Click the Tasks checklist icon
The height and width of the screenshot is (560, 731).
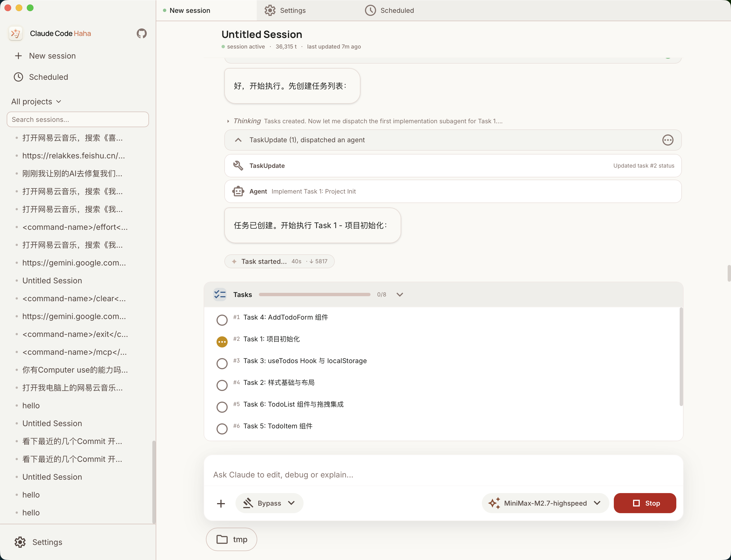point(220,295)
